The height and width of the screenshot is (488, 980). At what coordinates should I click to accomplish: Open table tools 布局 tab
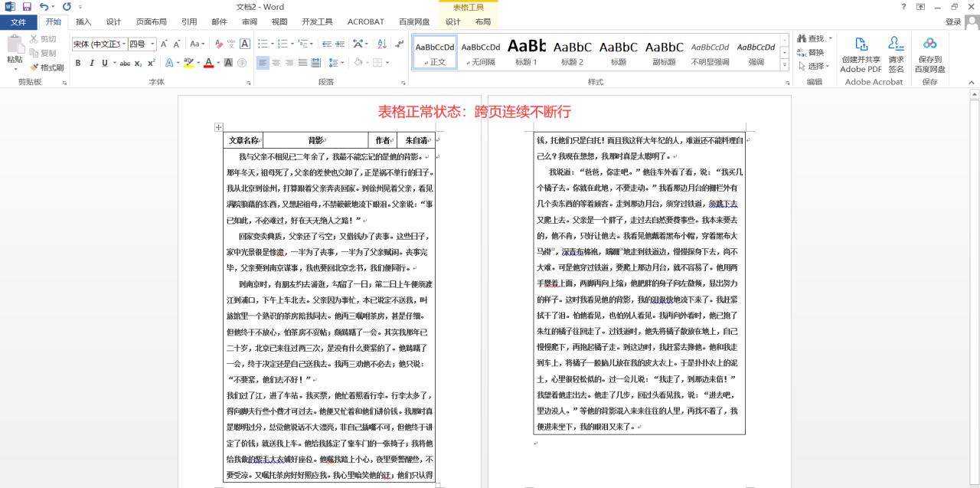[483, 22]
